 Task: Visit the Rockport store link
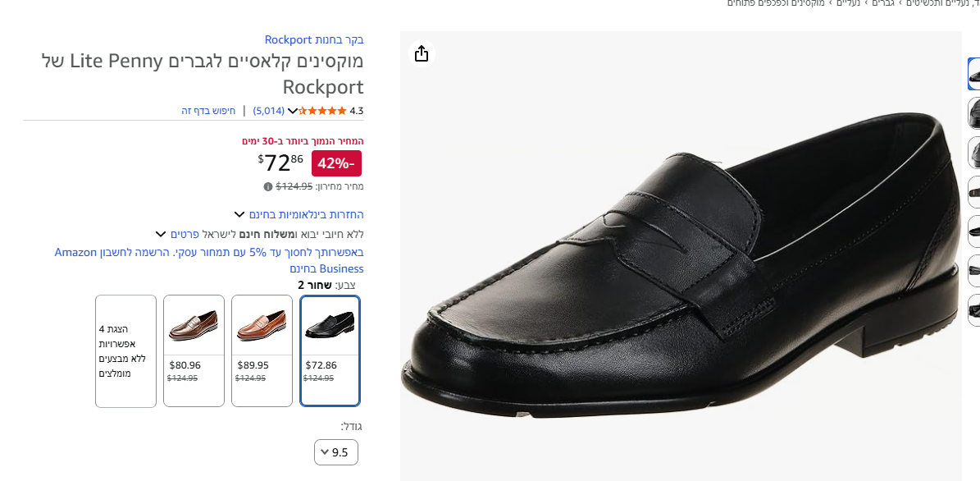314,39
